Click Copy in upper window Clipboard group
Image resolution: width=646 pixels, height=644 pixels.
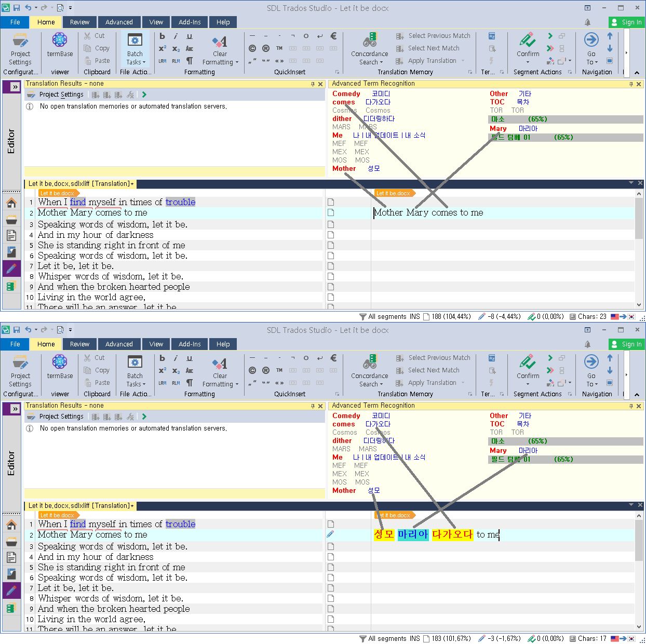pyautogui.click(x=97, y=48)
